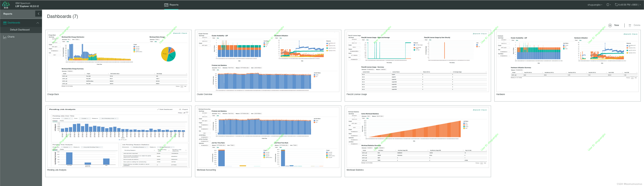This screenshot has height=186, width=644.
Task: Open the FlexLM License Usage dashboard
Action: click(x=417, y=61)
